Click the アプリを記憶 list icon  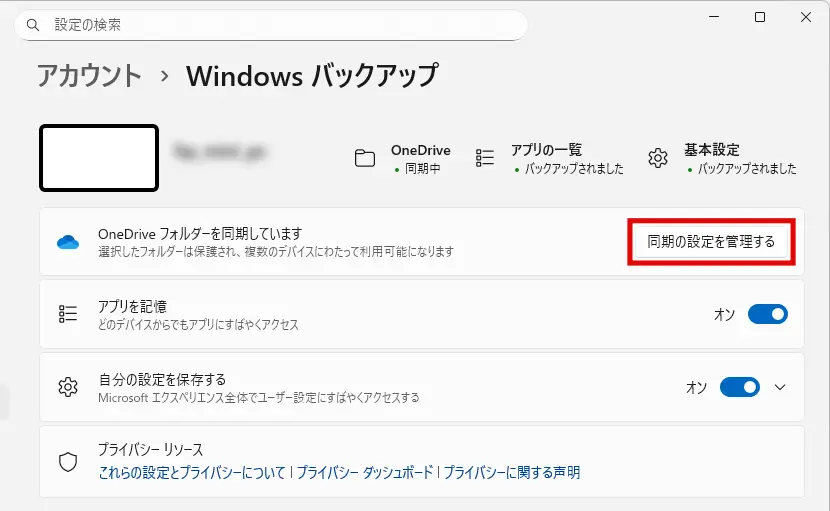coord(68,314)
